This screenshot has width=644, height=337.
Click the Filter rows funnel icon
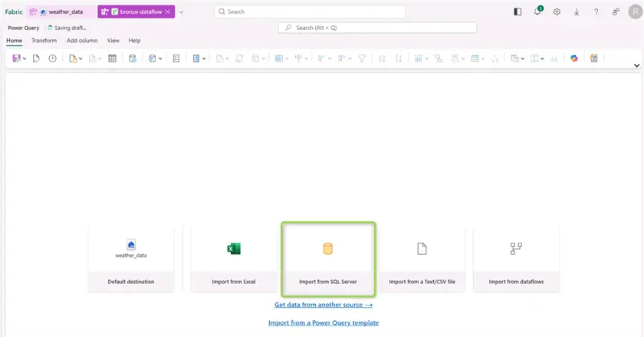[x=362, y=58]
